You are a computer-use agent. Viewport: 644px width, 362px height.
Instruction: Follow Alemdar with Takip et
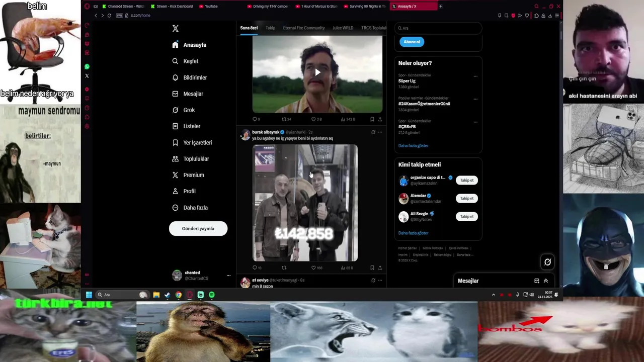pos(467,198)
